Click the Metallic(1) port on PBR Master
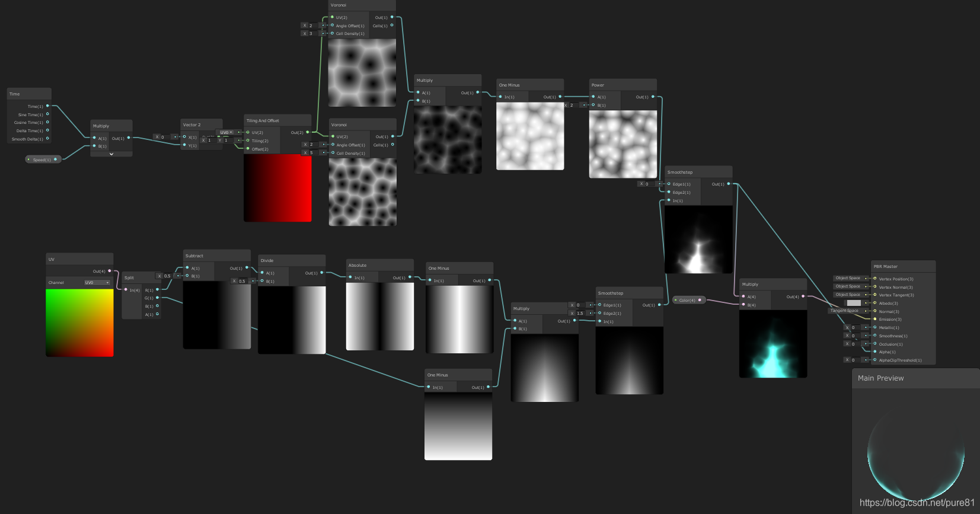 pos(874,327)
